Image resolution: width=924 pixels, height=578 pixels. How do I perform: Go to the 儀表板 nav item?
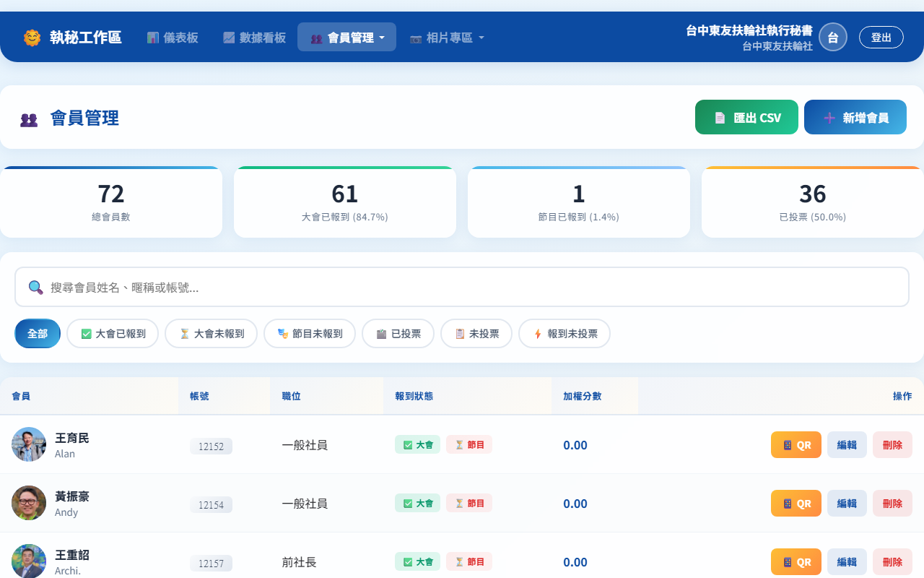click(x=173, y=38)
